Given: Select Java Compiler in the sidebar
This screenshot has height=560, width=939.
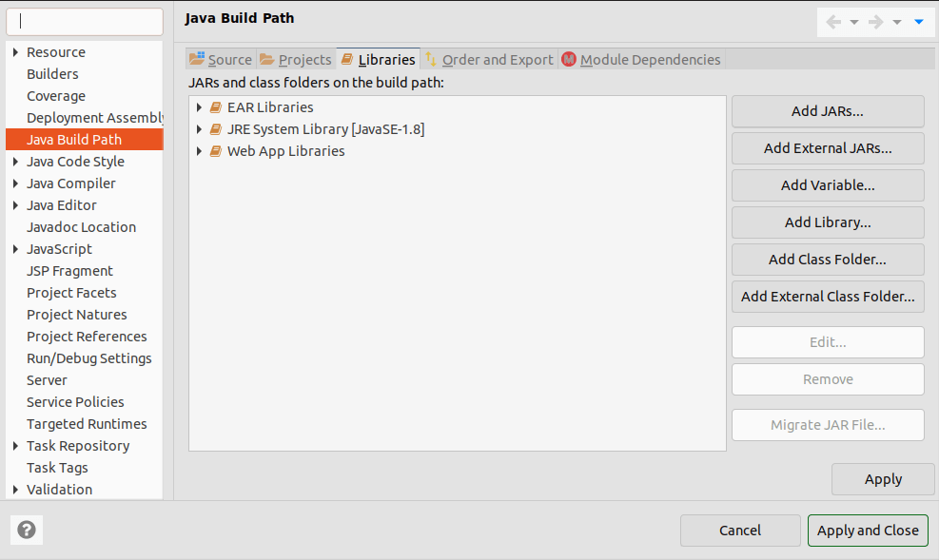Looking at the screenshot, I should [x=71, y=183].
